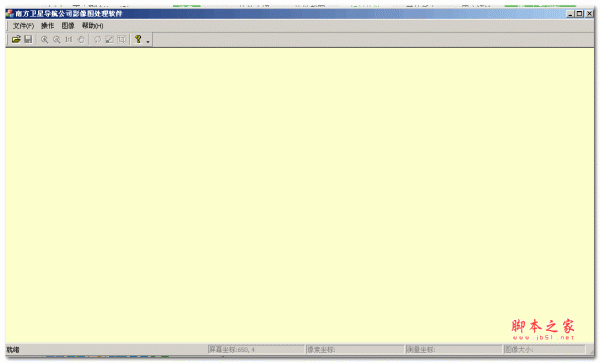Click the rotate image toolbar icon
This screenshot has height=363, width=600.
click(x=97, y=39)
